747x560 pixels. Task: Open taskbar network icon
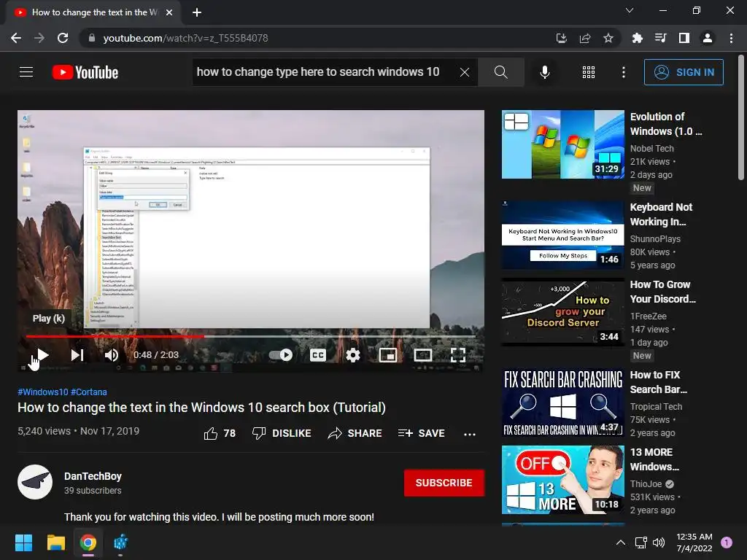(x=640, y=542)
